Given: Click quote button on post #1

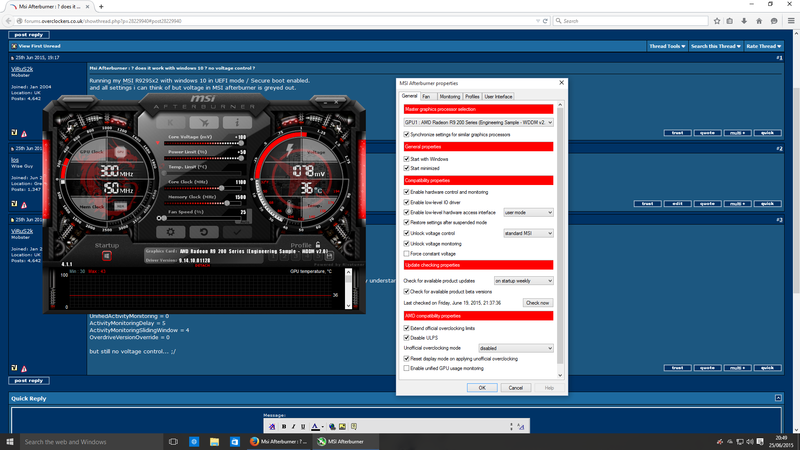Looking at the screenshot, I should click(x=707, y=133).
